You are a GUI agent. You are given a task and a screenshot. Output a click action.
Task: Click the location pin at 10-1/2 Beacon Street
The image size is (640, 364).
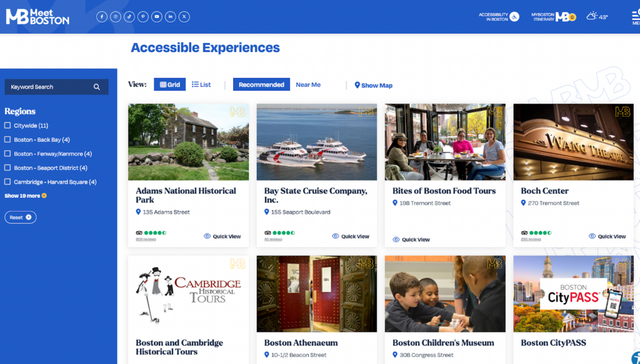click(266, 355)
